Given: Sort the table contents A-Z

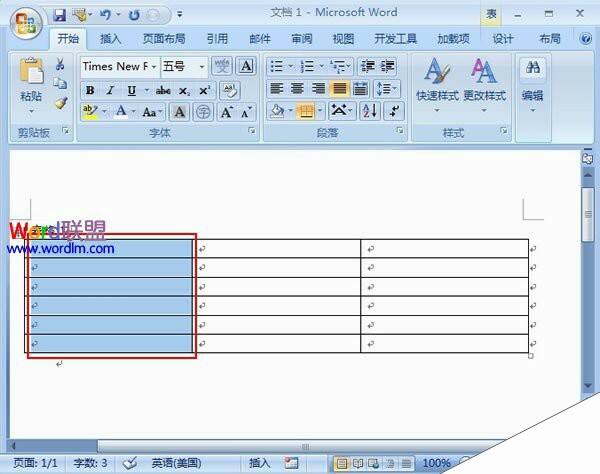Looking at the screenshot, I should (x=370, y=111).
